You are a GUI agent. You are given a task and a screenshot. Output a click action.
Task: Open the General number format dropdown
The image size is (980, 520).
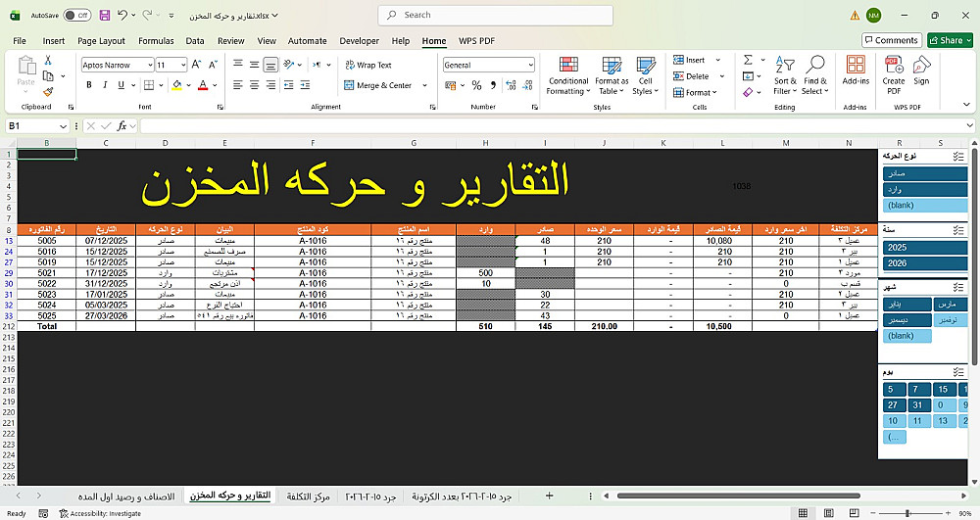[x=530, y=65]
